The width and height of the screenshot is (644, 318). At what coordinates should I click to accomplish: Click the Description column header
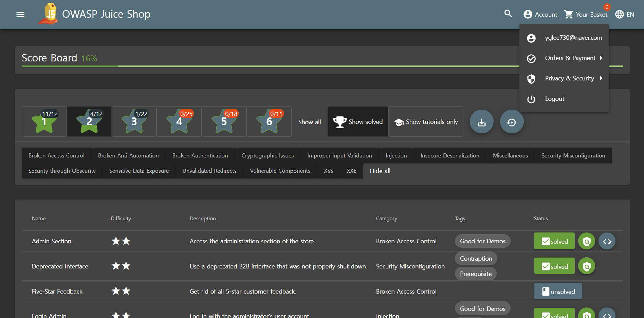tap(203, 219)
